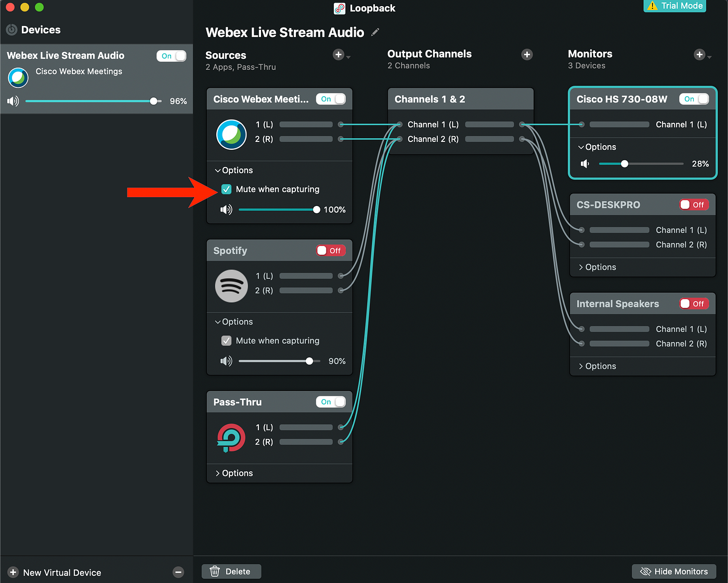Click the Cisco HS 730-08W monitor title

(x=621, y=99)
